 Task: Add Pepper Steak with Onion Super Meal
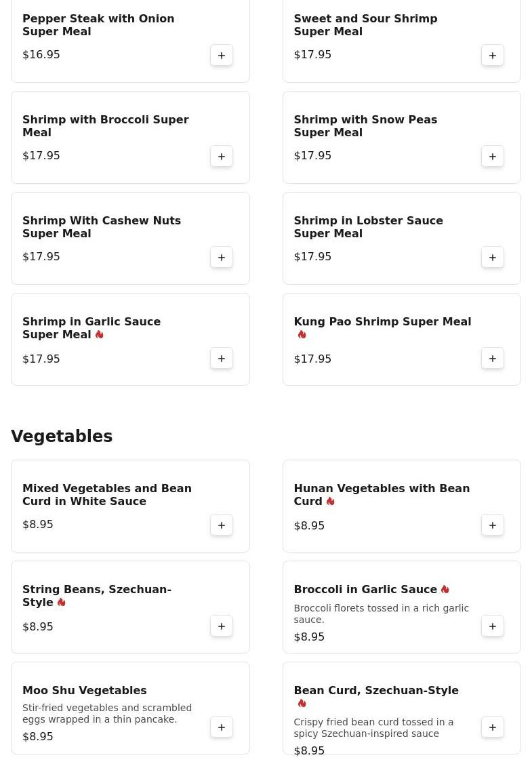pos(222,56)
